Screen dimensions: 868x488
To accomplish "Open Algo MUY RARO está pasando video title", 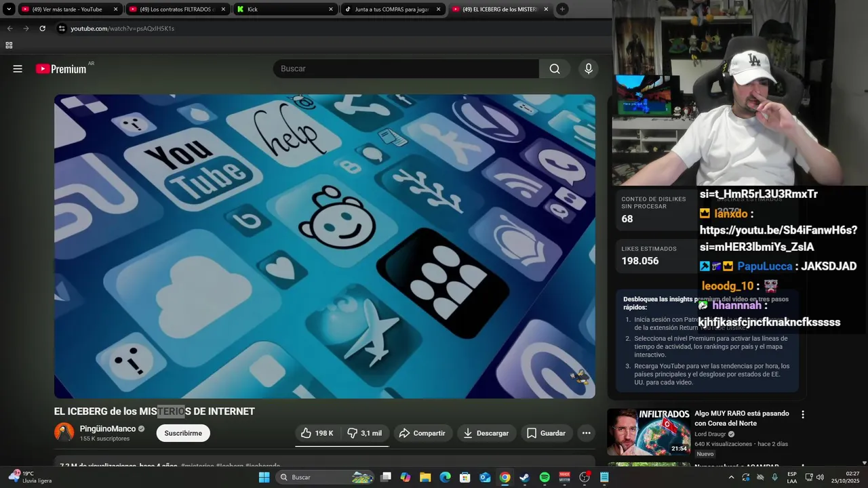I will pos(742,418).
